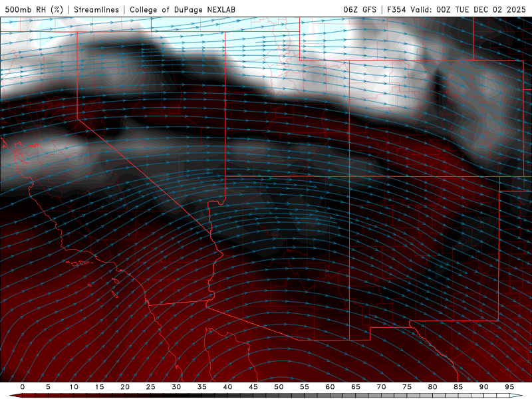Click the '5' color scale label

(x=48, y=387)
